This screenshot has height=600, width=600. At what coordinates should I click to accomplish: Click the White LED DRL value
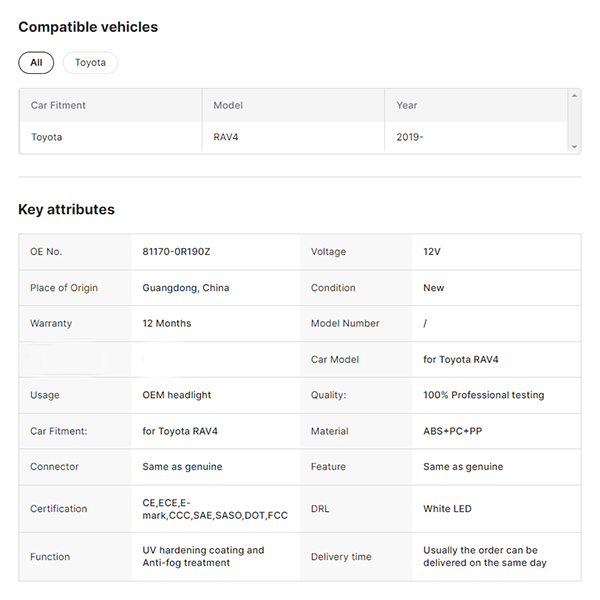tap(447, 509)
